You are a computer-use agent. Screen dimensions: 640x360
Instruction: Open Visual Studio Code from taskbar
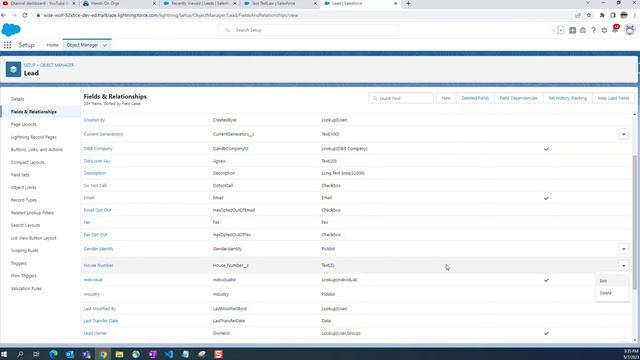(x=169, y=354)
